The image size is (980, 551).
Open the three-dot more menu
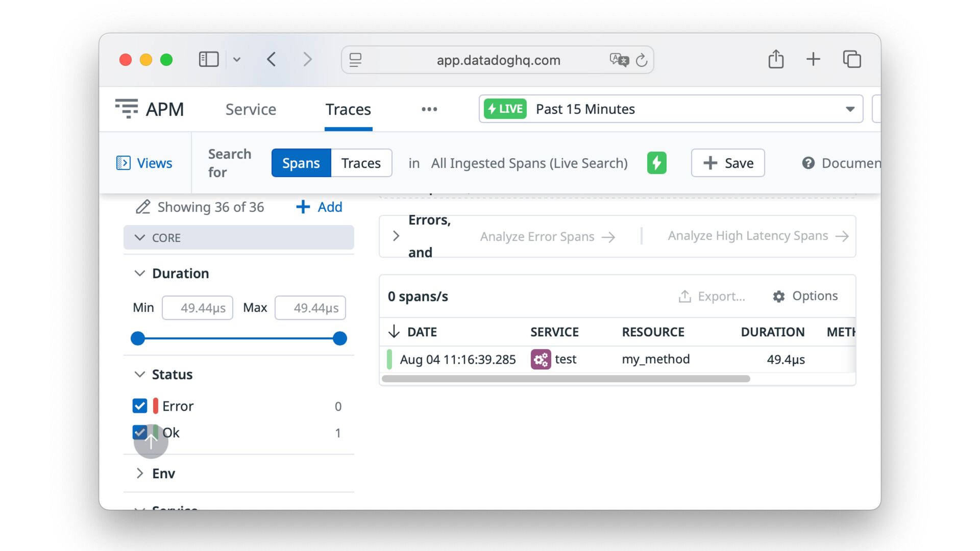[x=429, y=109]
